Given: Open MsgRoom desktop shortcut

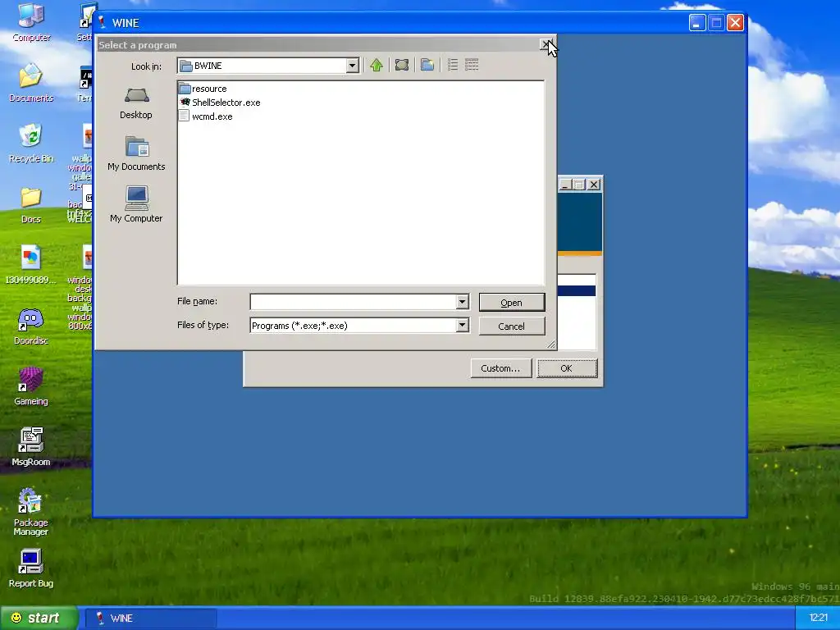Looking at the screenshot, I should [x=30, y=447].
